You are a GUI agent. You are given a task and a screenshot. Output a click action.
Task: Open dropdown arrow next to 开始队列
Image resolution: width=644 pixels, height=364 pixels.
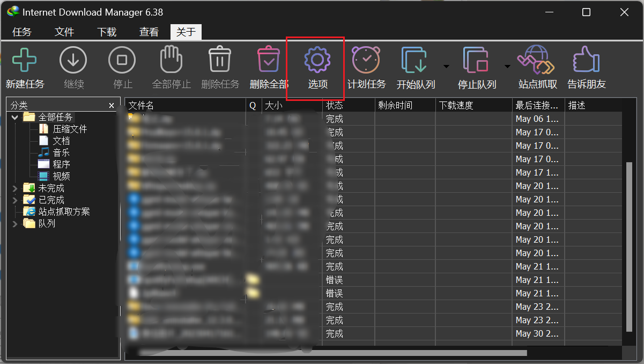point(446,67)
